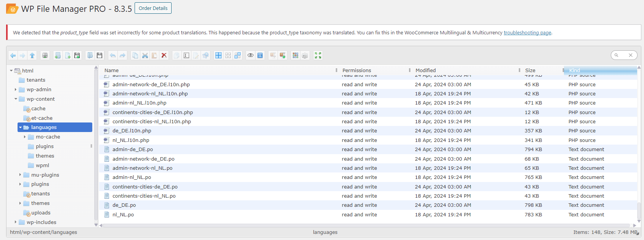Select the file admin-de_DE.po
This screenshot has height=240, width=644.
(368, 150)
